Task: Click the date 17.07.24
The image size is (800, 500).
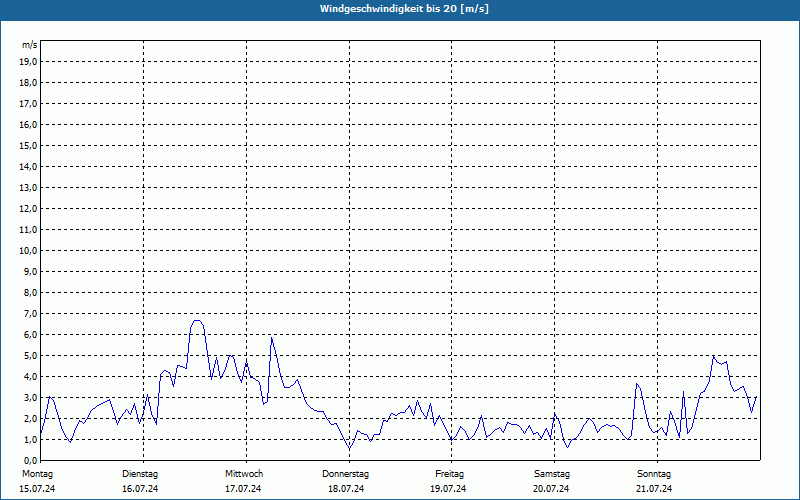Action: pos(243,489)
